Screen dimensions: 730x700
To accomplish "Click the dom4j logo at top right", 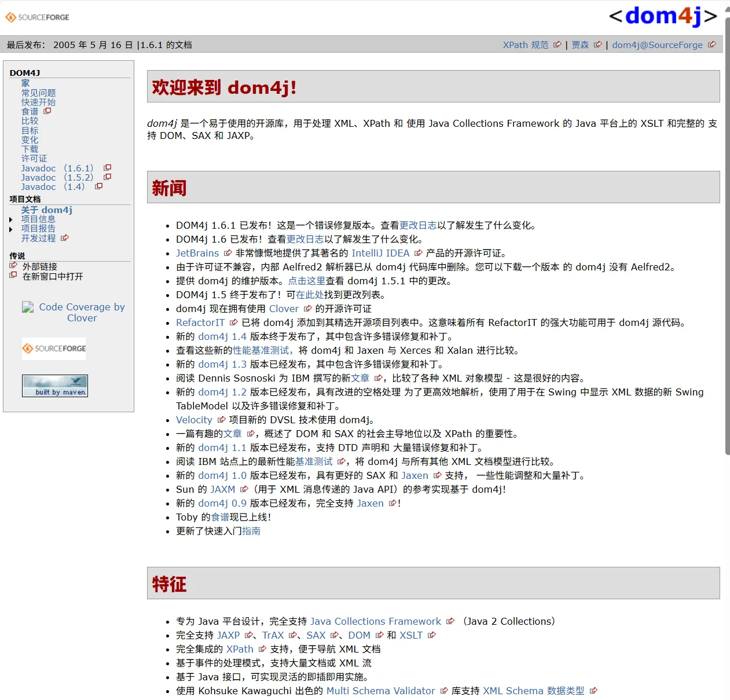I will pyautogui.click(x=662, y=16).
